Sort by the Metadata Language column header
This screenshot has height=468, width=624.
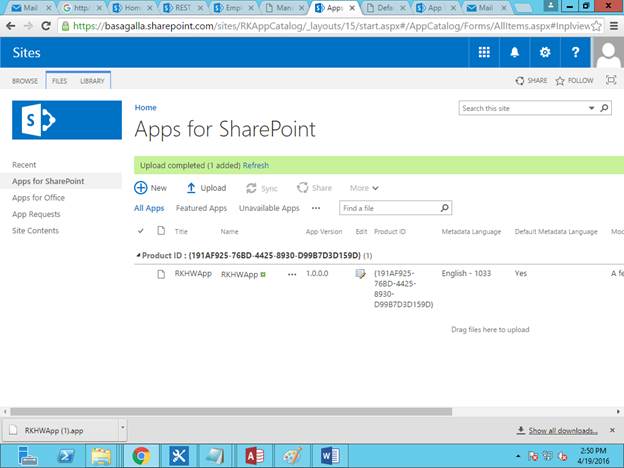click(471, 231)
